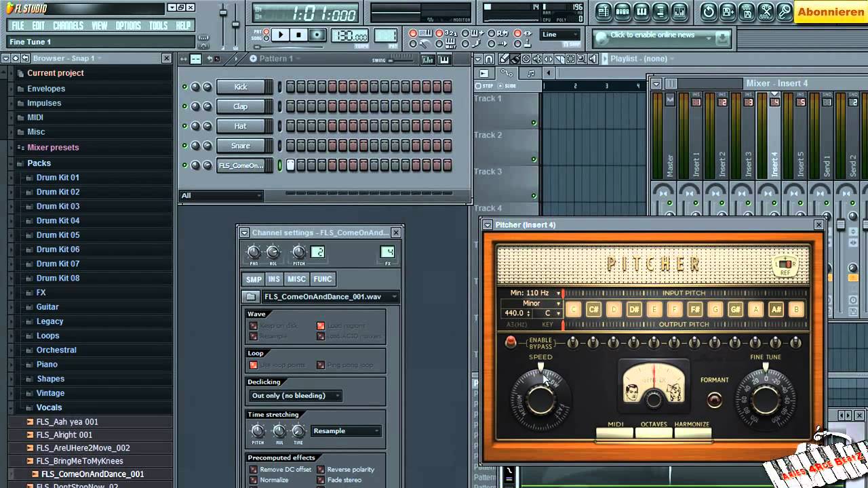This screenshot has height=488, width=868.
Task: Arm the Record button in transport
Action: coord(317,35)
